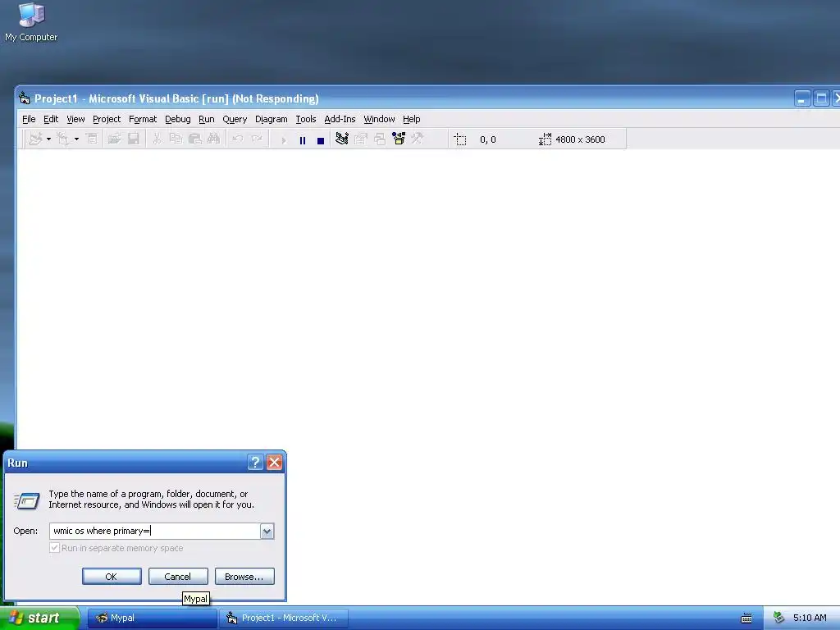Switch to Mypal in the taskbar
Viewport: 840px width, 630px height.
pos(152,618)
